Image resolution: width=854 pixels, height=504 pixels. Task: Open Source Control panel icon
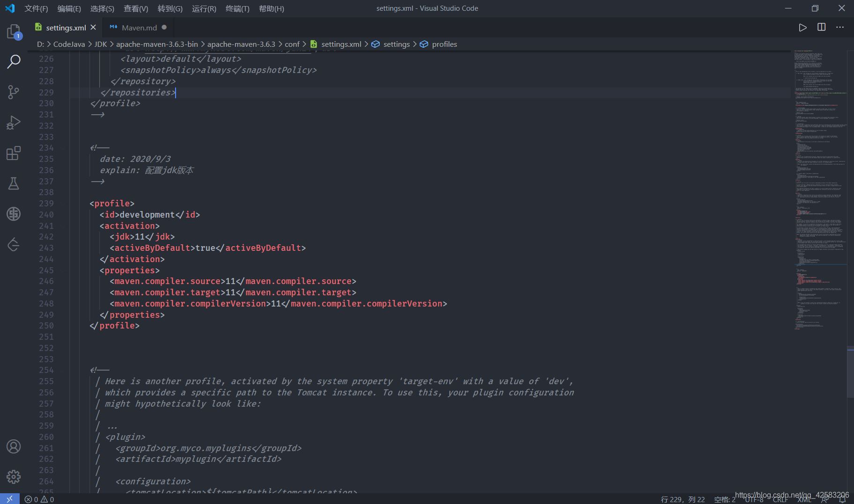[13, 92]
